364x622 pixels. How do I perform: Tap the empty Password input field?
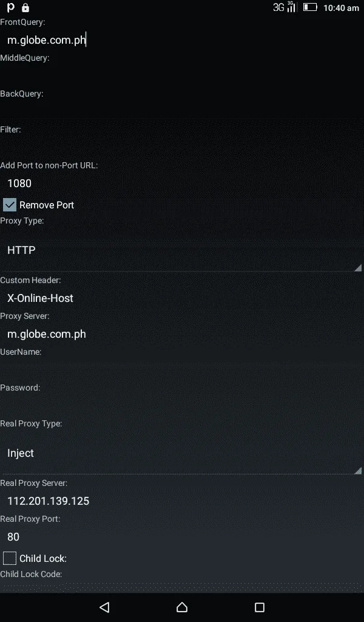(182, 405)
